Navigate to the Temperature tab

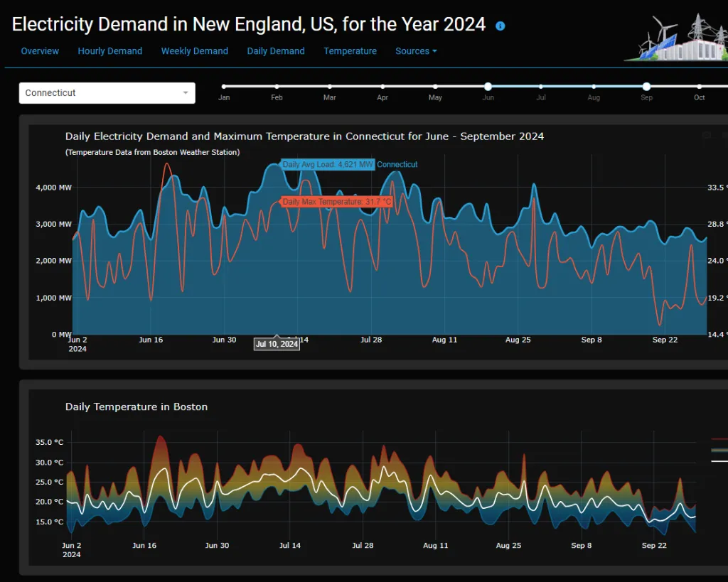click(350, 51)
